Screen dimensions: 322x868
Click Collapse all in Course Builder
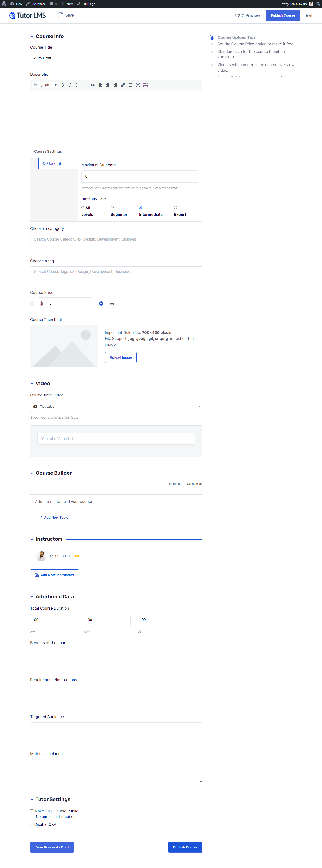click(195, 484)
